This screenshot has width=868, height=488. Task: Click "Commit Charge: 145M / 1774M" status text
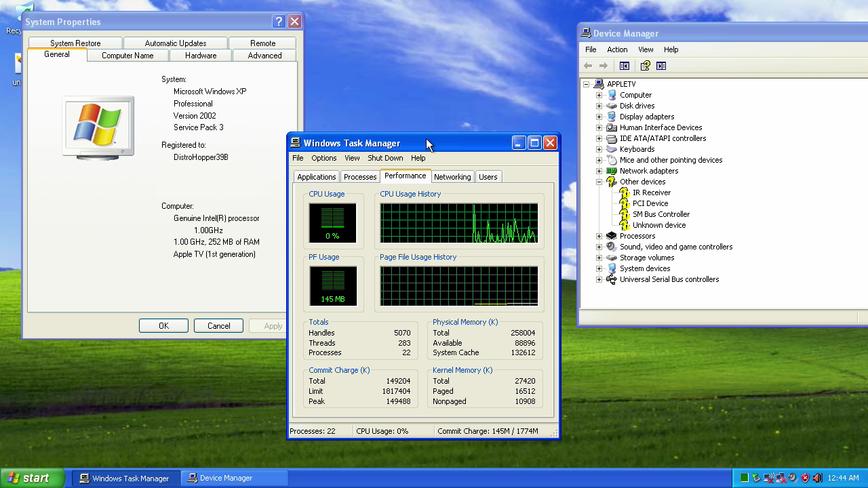tap(488, 431)
